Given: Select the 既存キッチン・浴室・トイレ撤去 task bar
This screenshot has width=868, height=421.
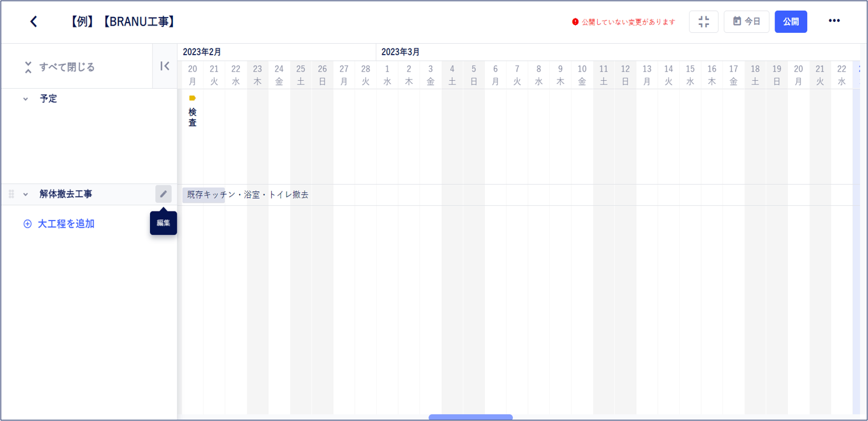Looking at the screenshot, I should pyautogui.click(x=204, y=195).
